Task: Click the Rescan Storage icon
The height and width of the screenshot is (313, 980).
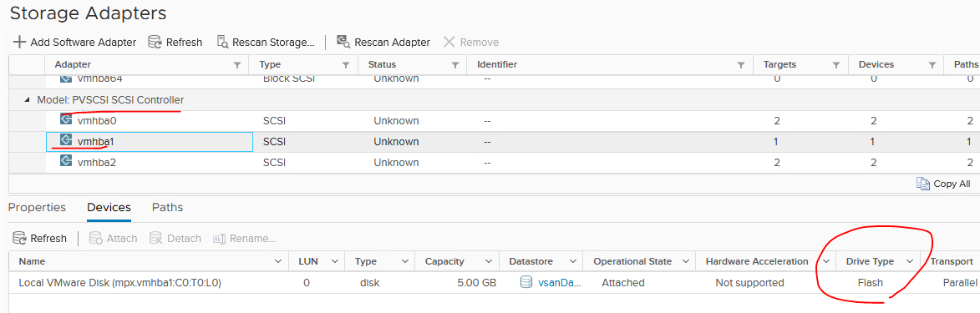Action: click(x=222, y=42)
